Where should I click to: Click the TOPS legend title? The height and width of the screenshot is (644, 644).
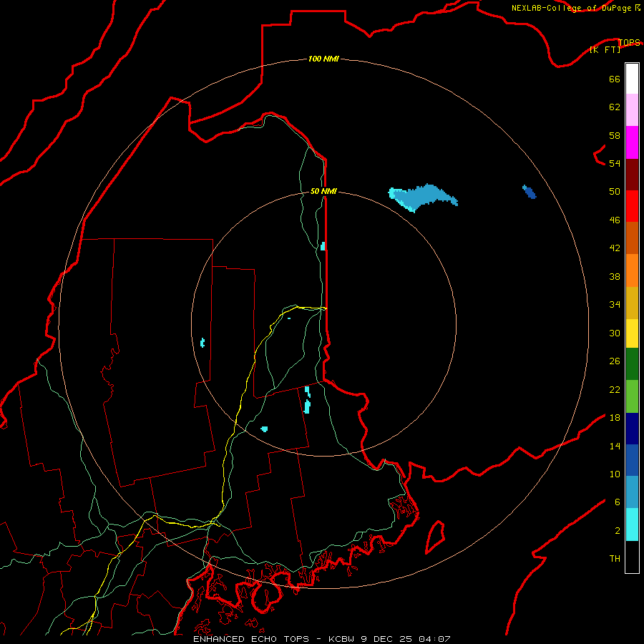point(629,42)
